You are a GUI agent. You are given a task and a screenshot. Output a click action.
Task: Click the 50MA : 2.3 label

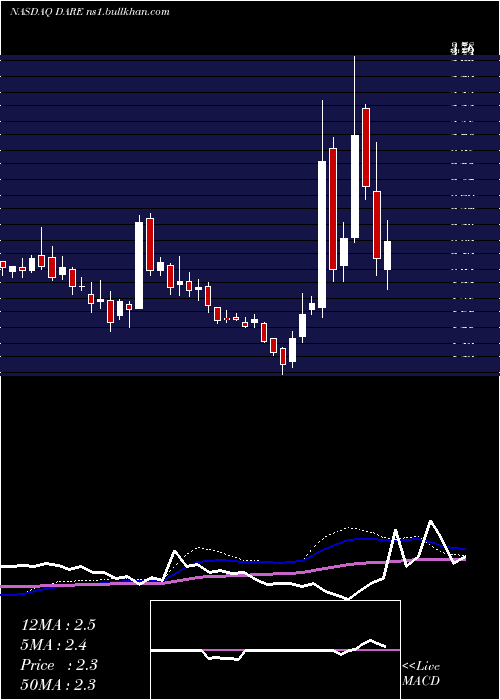pyautogui.click(x=58, y=684)
